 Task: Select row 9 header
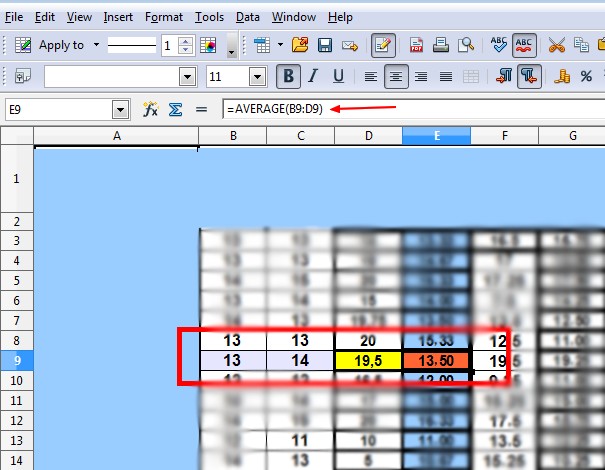(x=16, y=360)
